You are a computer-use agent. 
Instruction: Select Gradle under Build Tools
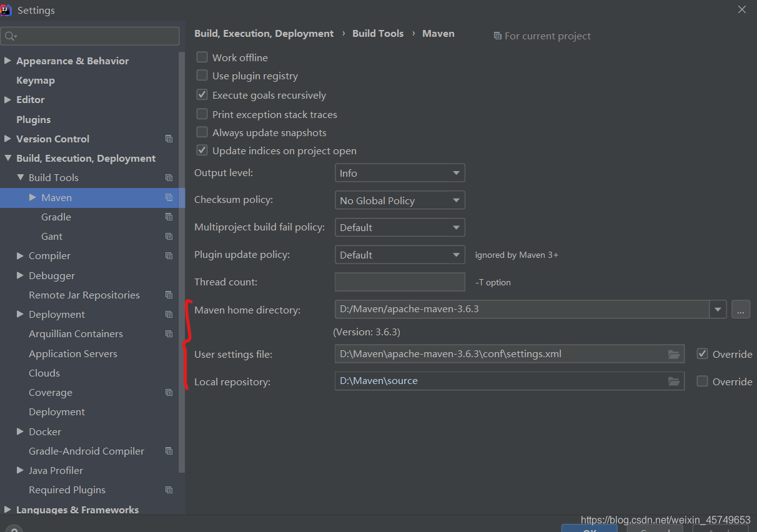click(x=56, y=217)
